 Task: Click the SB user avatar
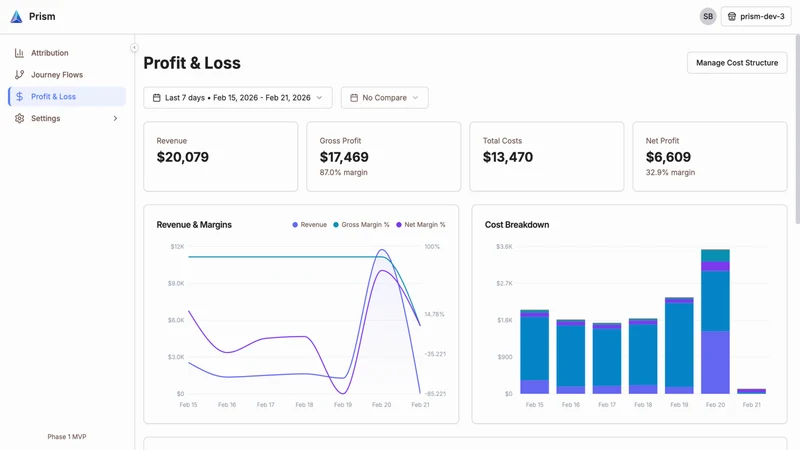[x=708, y=16]
